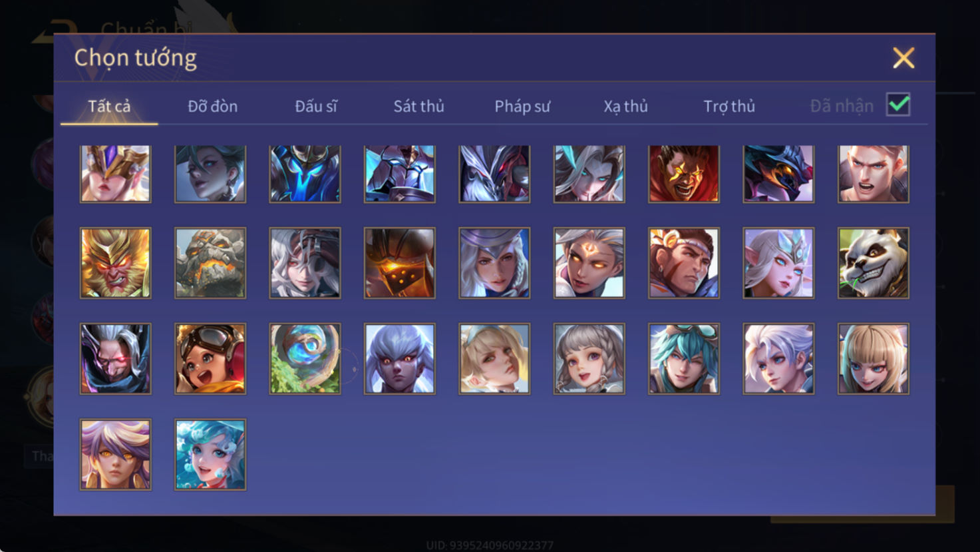980x552 pixels.
Task: Open the Đấu sĩ category
Action: (x=316, y=107)
